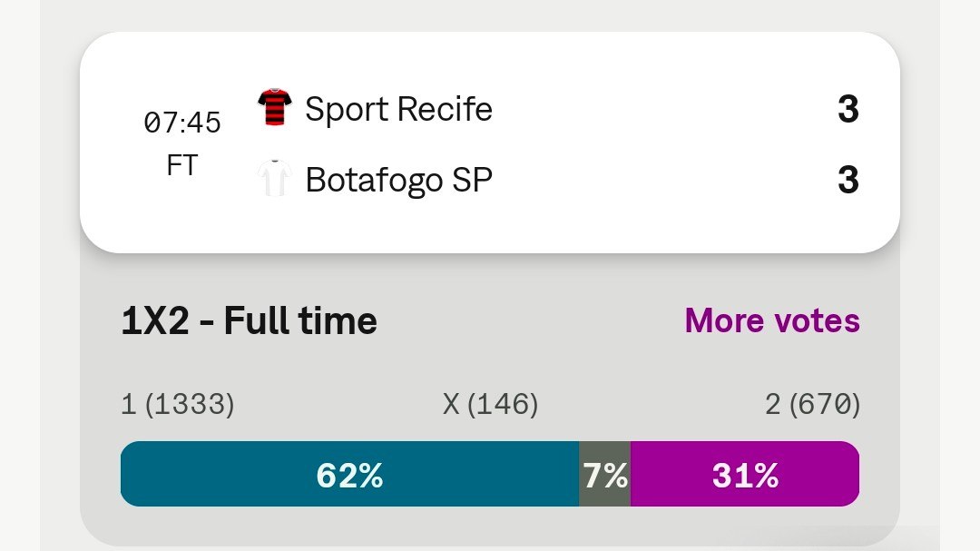Viewport: 980px width, 551px height.
Task: Open the match card white panel
Action: click(x=490, y=143)
